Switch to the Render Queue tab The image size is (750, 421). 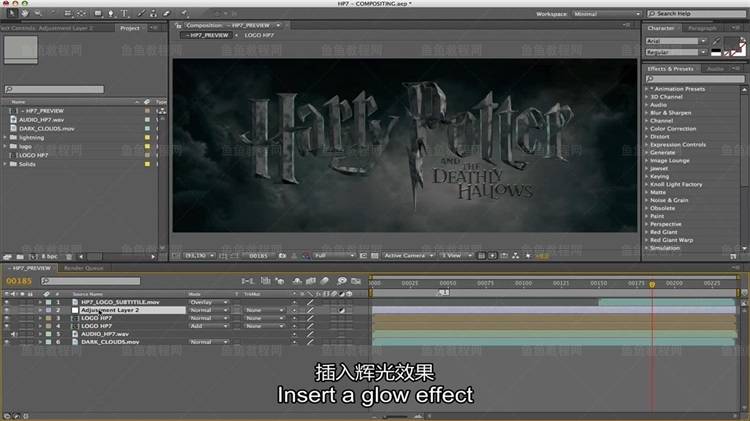tap(83, 268)
